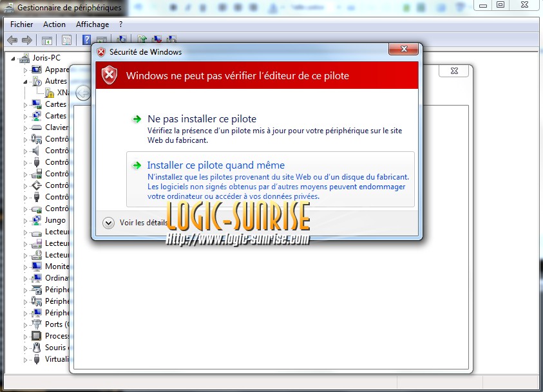Click the question-mark icon beside Autres
543x392 pixels.
37,81
